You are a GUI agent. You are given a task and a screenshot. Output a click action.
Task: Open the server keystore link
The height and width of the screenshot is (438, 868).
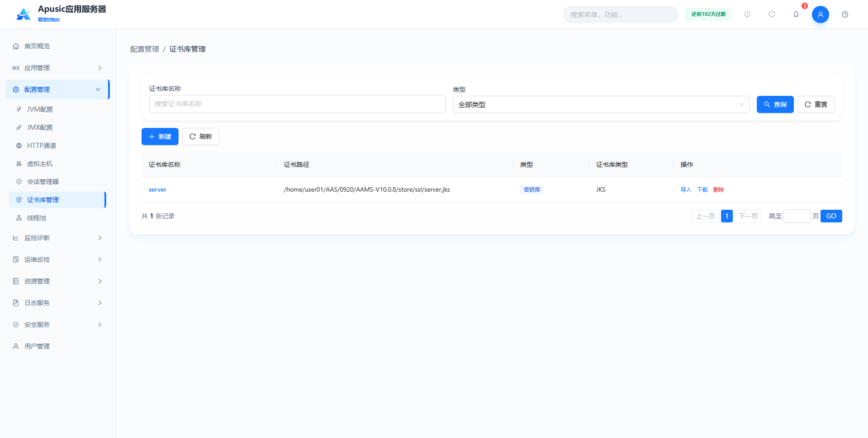pyautogui.click(x=157, y=189)
